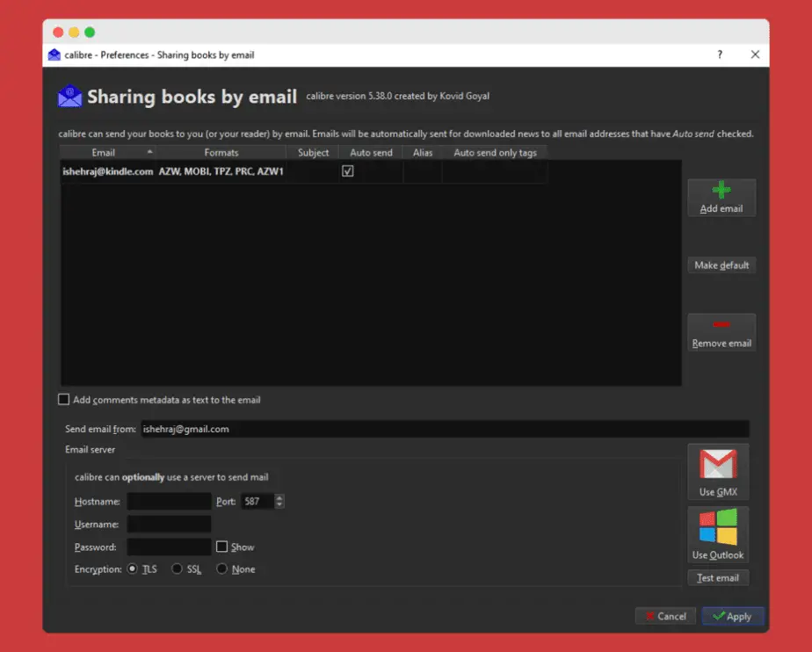Open the help question mark button

click(720, 54)
